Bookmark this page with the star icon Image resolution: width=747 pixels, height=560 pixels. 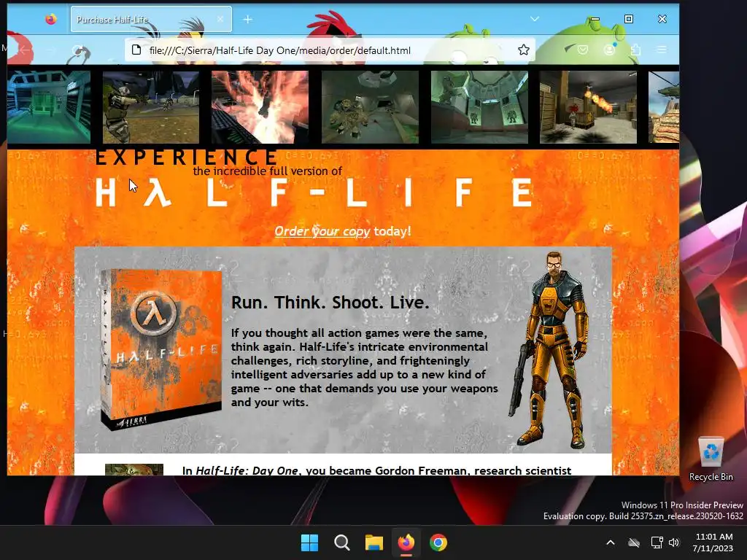(x=524, y=50)
